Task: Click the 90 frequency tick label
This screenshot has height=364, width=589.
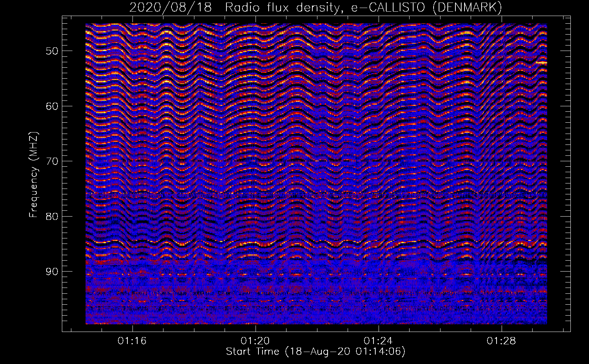Action: coord(52,272)
